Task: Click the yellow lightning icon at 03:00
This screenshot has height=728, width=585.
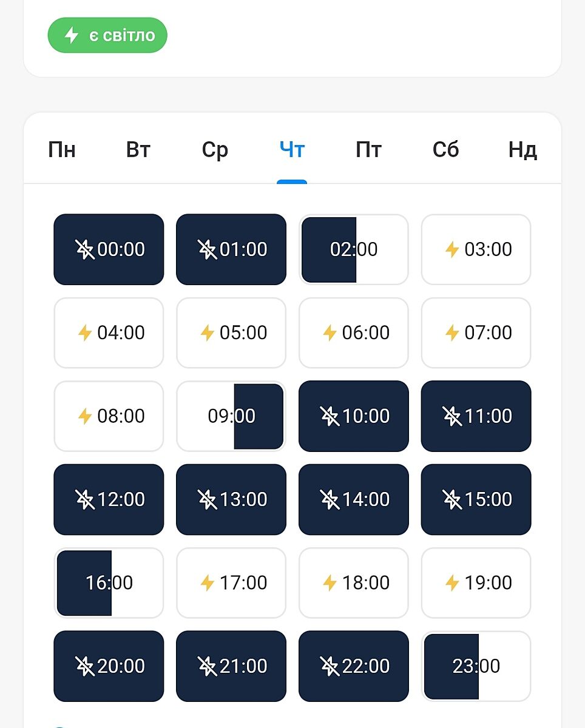Action: click(452, 249)
